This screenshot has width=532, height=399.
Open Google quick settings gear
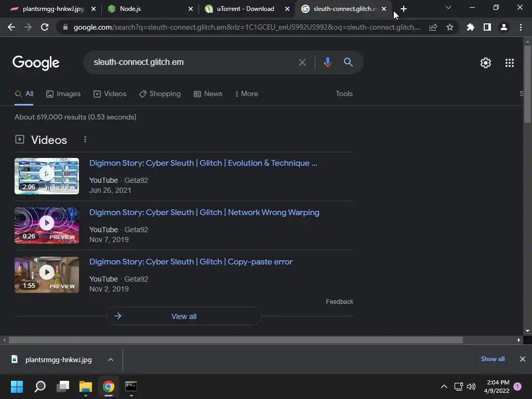coord(486,63)
